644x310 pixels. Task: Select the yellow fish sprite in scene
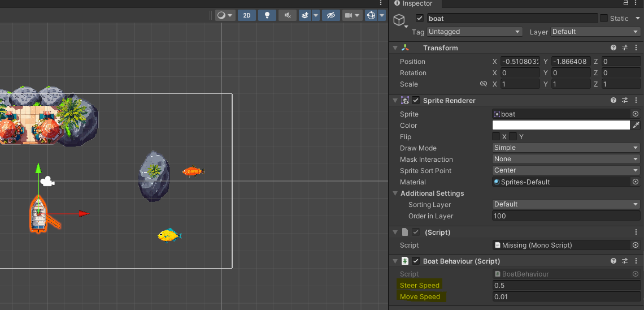click(x=169, y=235)
